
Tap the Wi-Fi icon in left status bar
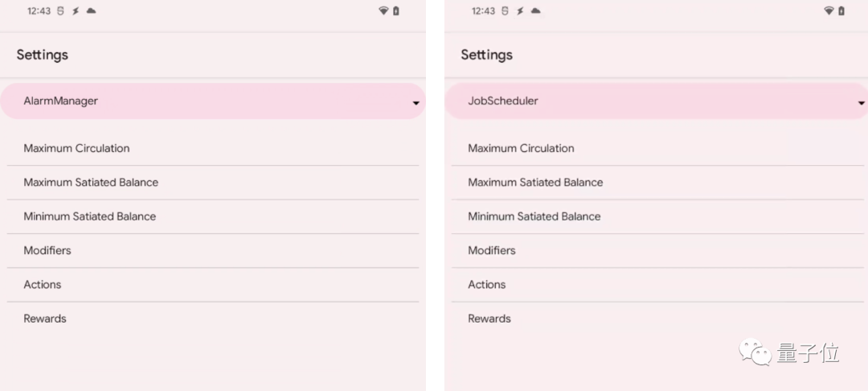(x=383, y=11)
